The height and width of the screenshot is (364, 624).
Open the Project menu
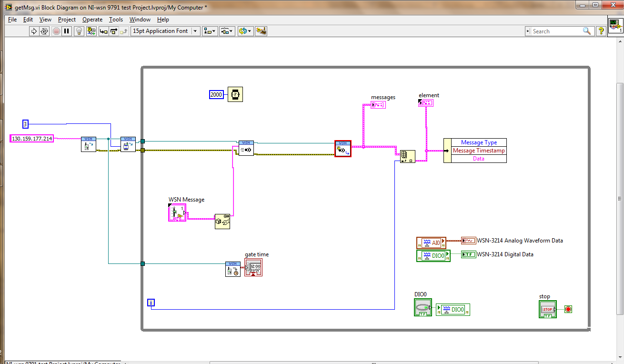(67, 20)
